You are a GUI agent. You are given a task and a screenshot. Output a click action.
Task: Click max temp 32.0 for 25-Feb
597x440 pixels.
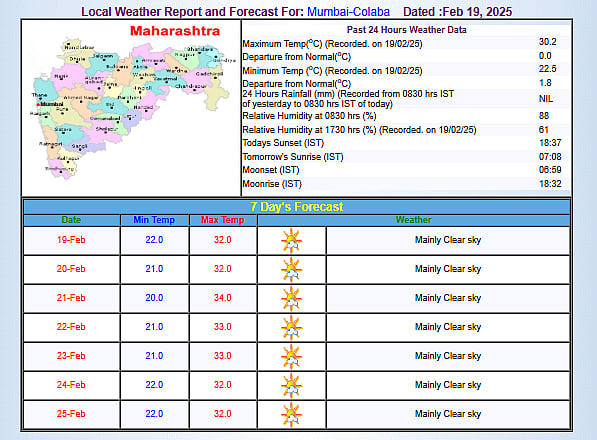(x=223, y=414)
